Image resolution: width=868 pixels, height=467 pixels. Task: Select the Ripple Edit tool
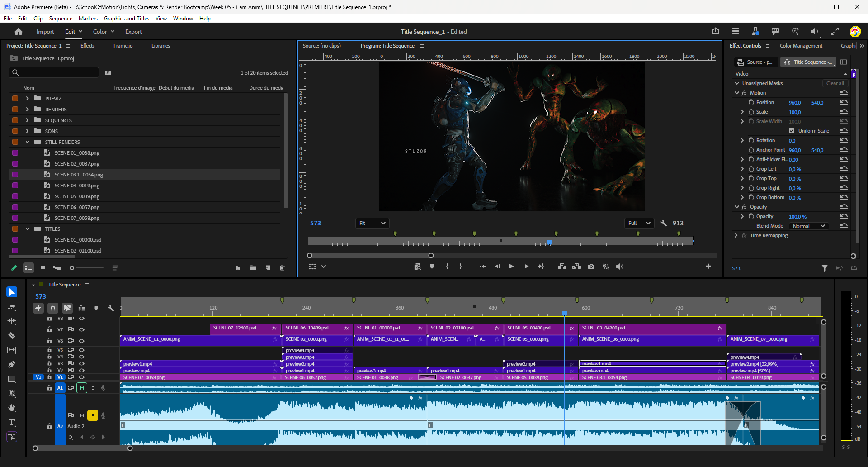(12, 321)
